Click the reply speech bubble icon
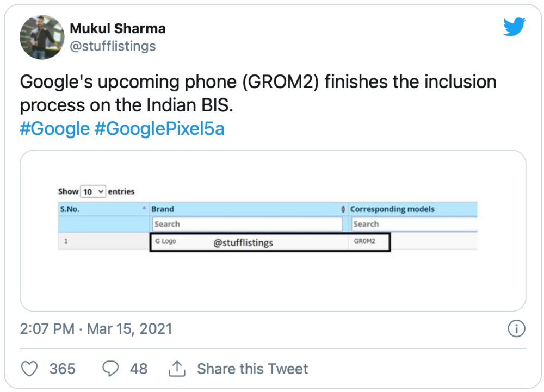This screenshot has width=544, height=392. click(111, 369)
